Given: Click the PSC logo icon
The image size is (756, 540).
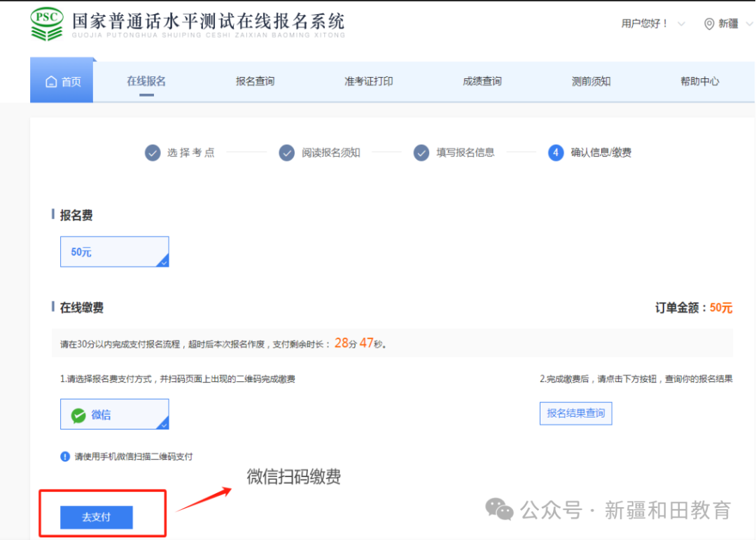Looking at the screenshot, I should click(x=47, y=22).
